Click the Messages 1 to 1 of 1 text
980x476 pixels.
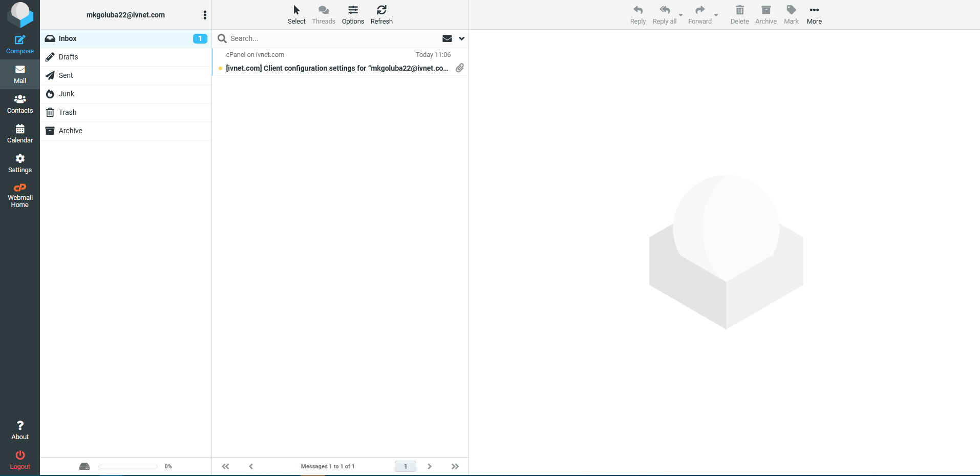pos(328,466)
